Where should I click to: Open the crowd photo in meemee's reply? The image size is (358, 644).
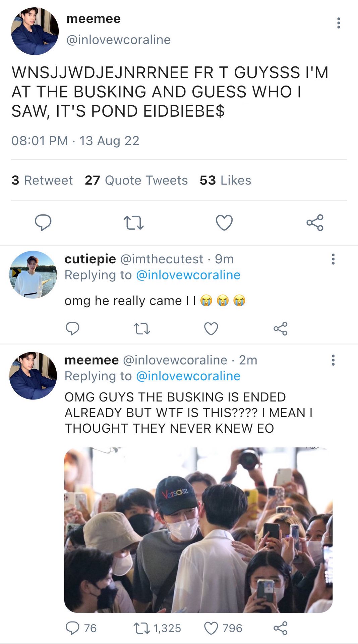[x=198, y=530]
